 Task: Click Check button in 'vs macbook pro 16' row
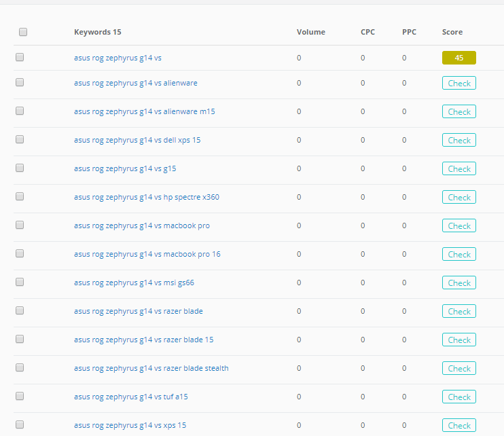point(459,254)
